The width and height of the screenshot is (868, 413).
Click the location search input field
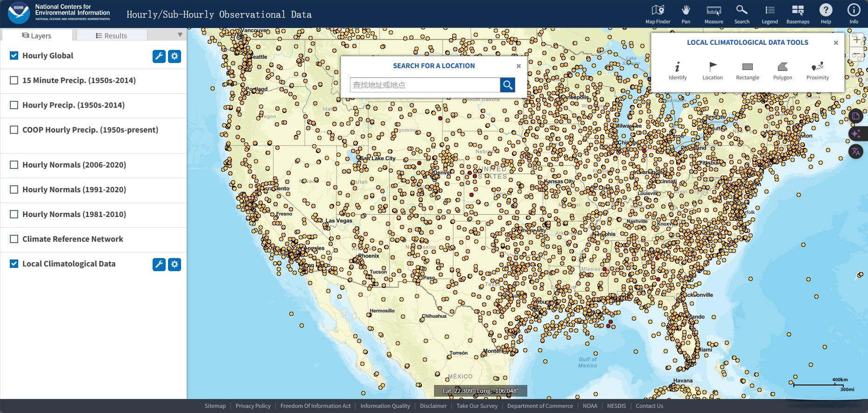click(x=425, y=84)
